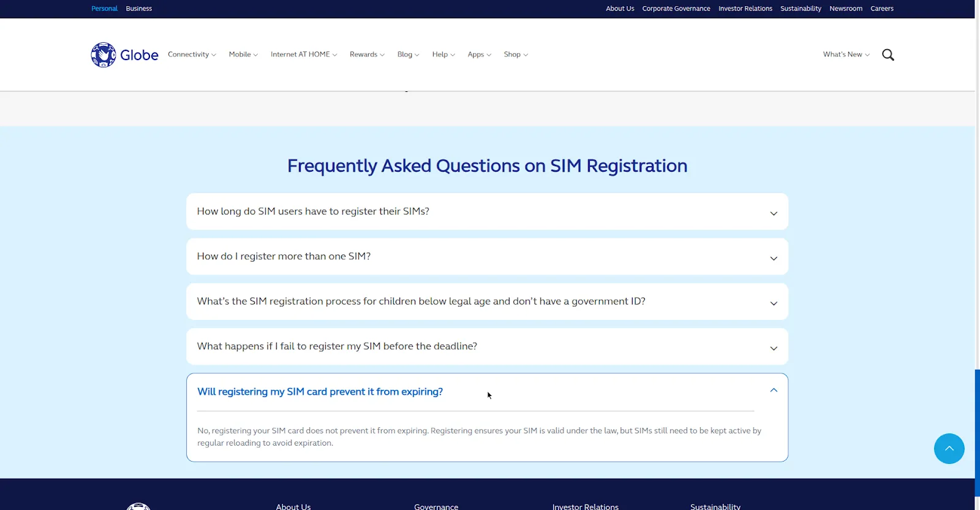Click the footer About Us heading
The image size is (980, 510).
[293, 506]
